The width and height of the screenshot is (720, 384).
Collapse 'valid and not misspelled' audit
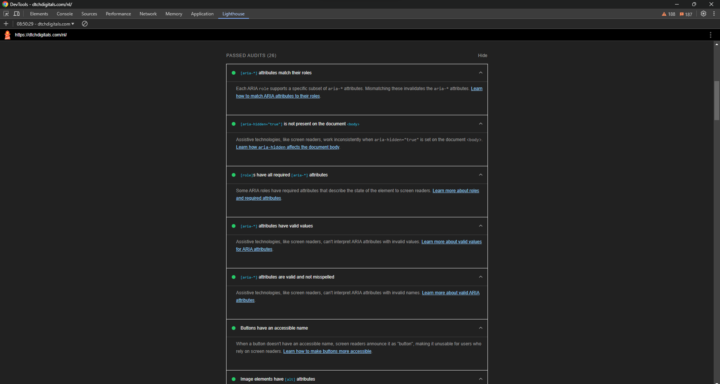point(480,277)
